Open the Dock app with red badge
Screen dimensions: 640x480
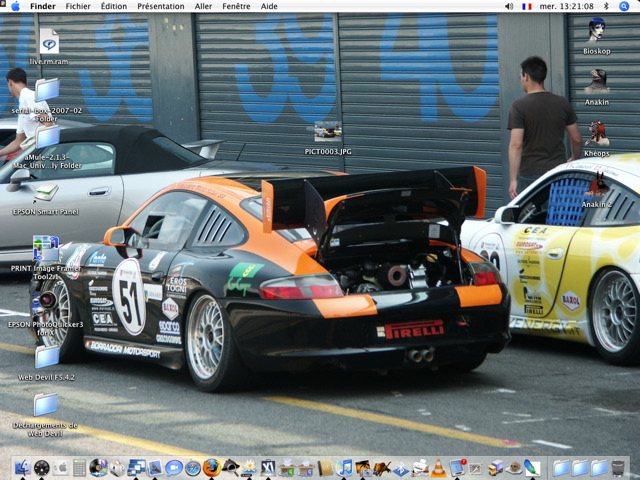pyautogui.click(x=458, y=468)
